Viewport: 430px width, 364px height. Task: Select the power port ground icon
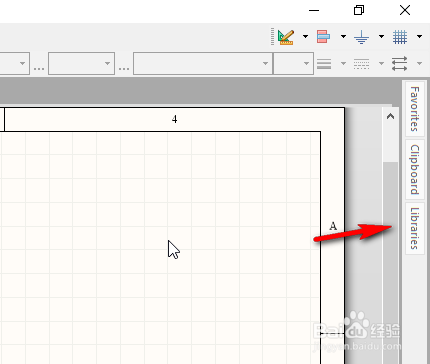(361, 37)
